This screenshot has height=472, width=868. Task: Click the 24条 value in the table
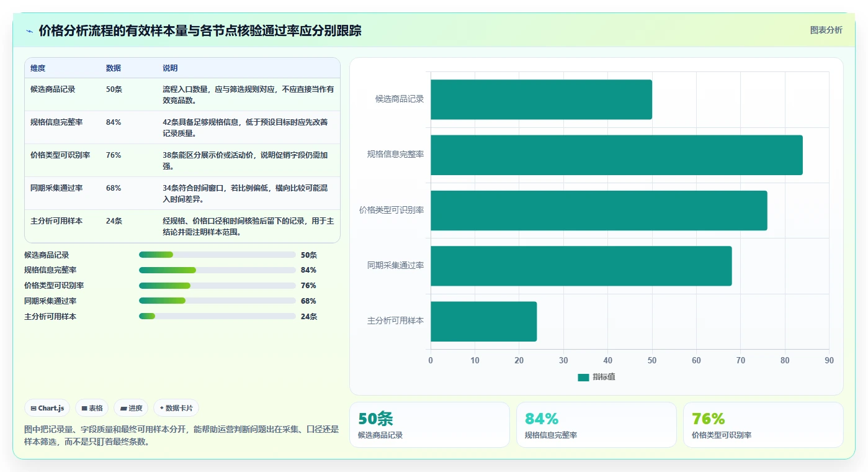point(114,221)
